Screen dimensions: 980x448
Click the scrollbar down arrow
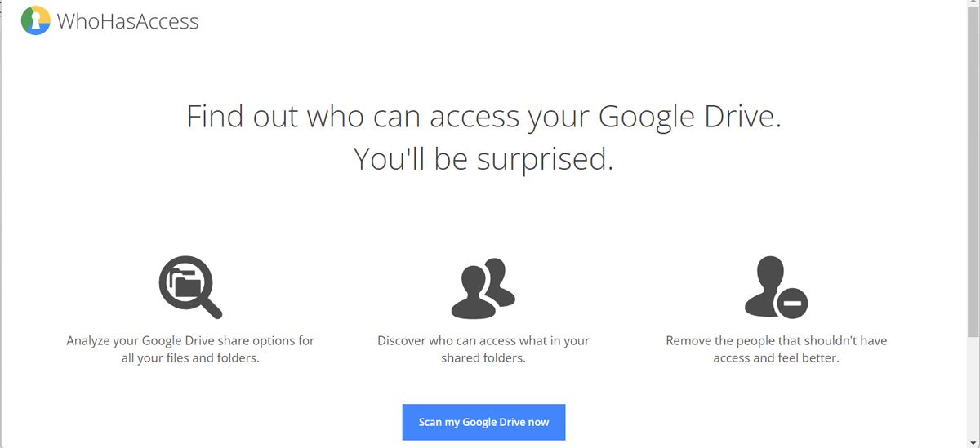pos(973,441)
